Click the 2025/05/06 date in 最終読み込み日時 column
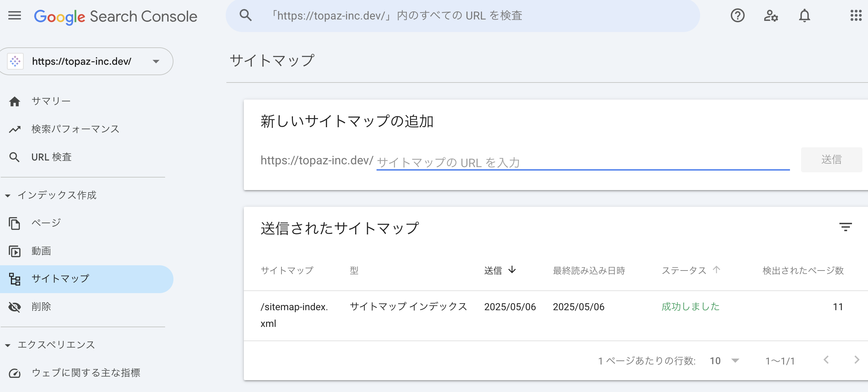Image resolution: width=868 pixels, height=392 pixels. click(x=579, y=307)
